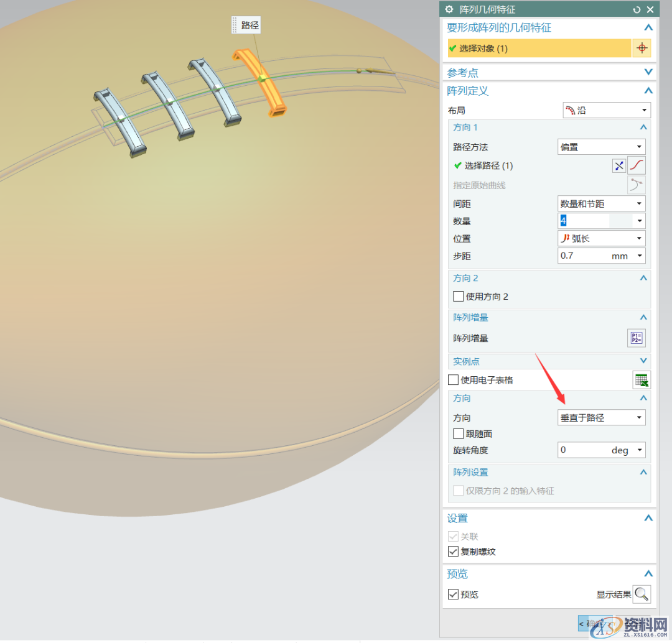Open the pattern increment (阵列增量) icon
Image resolution: width=672 pixels, height=643 pixels.
[637, 338]
